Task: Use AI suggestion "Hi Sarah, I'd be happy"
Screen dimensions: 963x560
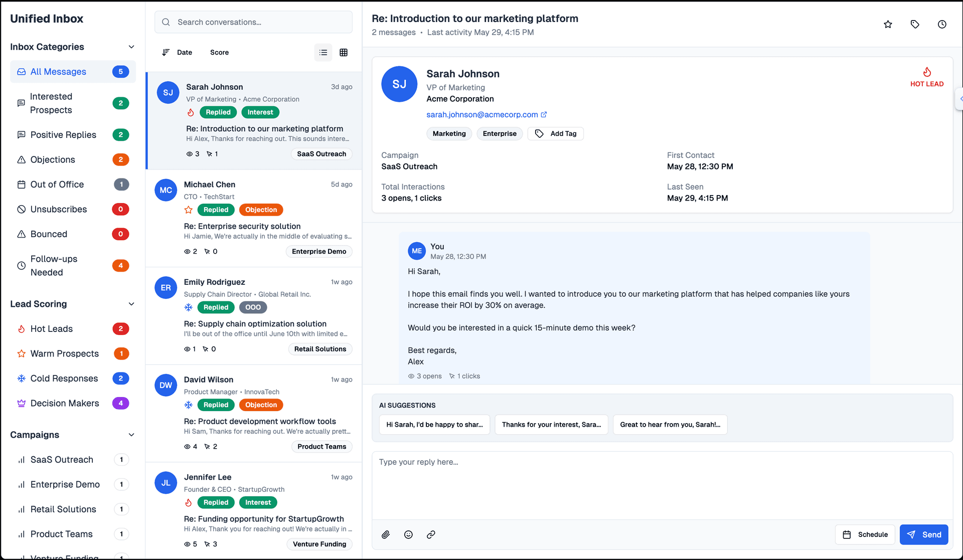Action: pyautogui.click(x=434, y=425)
